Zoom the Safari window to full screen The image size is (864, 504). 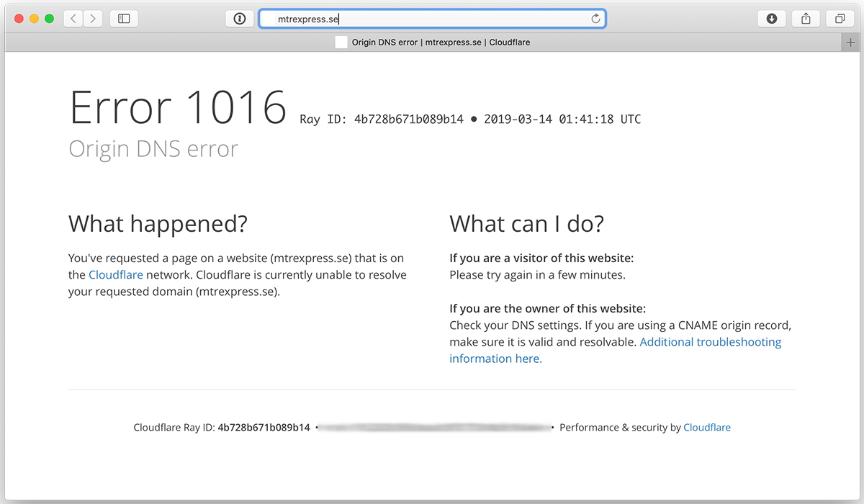click(x=50, y=19)
